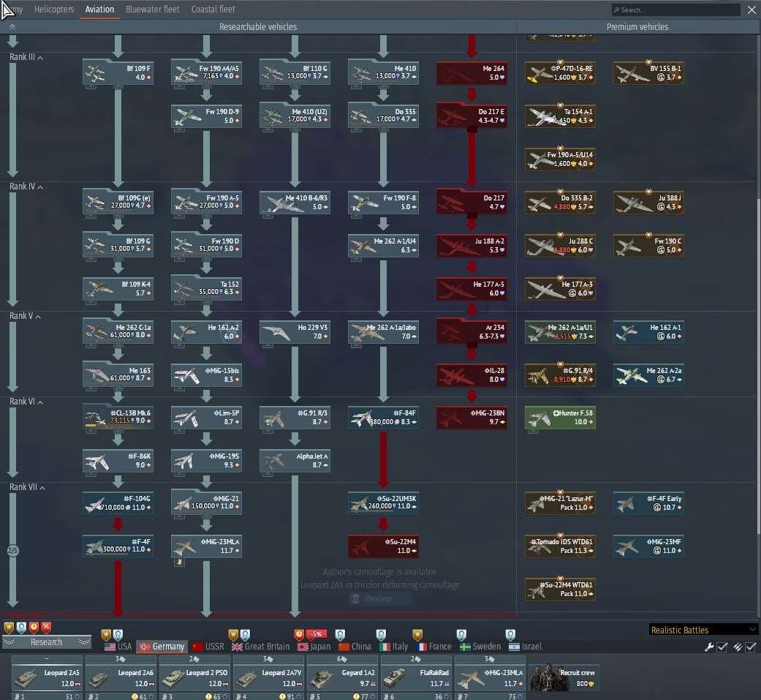Open the Coastal fleet tab
This screenshot has width=761, height=700.
213,10
